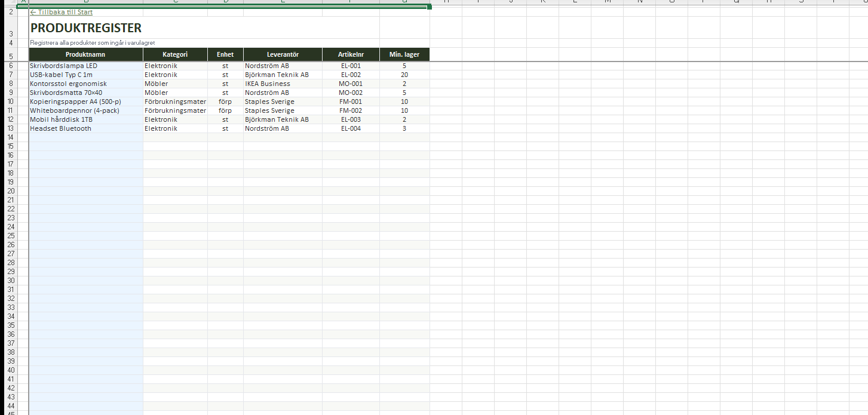
Task: Select the cell containing Skrivbordslampa LED
Action: point(85,66)
